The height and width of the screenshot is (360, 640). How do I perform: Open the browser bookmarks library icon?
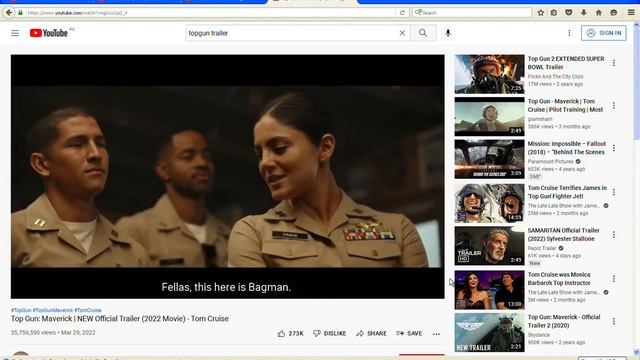point(554,13)
